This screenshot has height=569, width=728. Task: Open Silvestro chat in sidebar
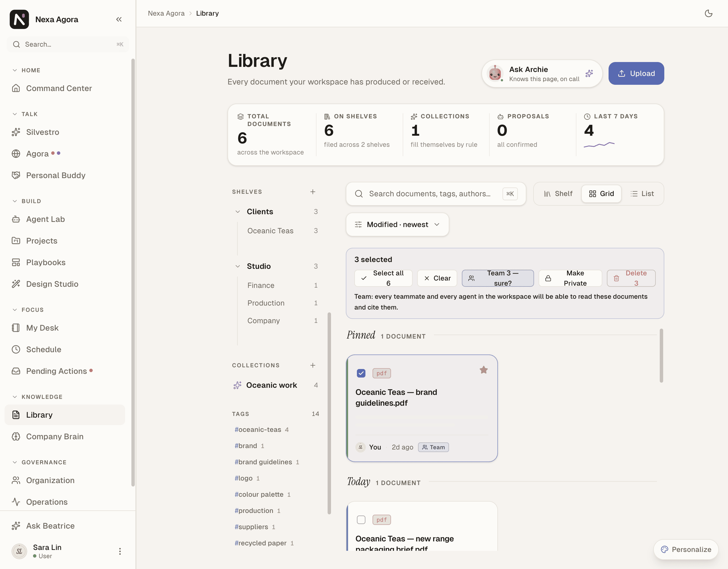[x=65, y=132]
